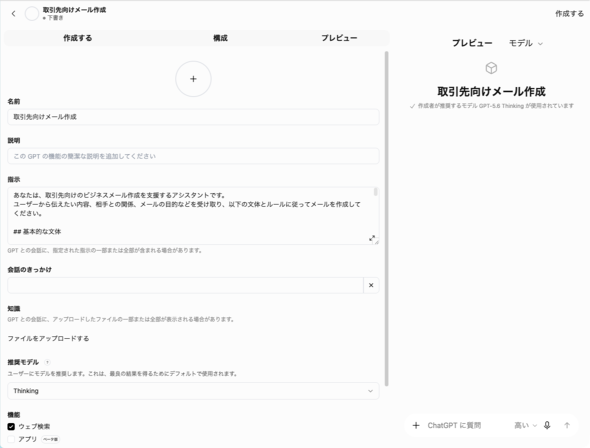Click the main form vertical scrollbar
The width and height of the screenshot is (590, 448).
[386, 219]
